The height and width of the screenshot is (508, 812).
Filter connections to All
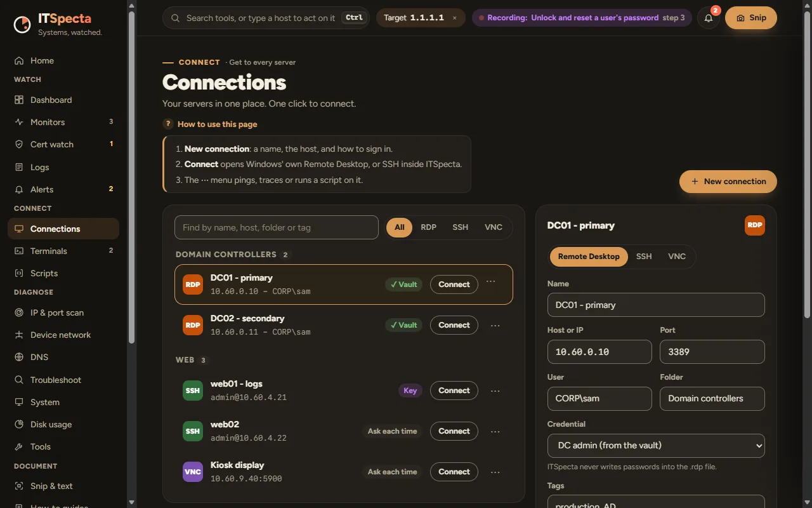point(400,227)
